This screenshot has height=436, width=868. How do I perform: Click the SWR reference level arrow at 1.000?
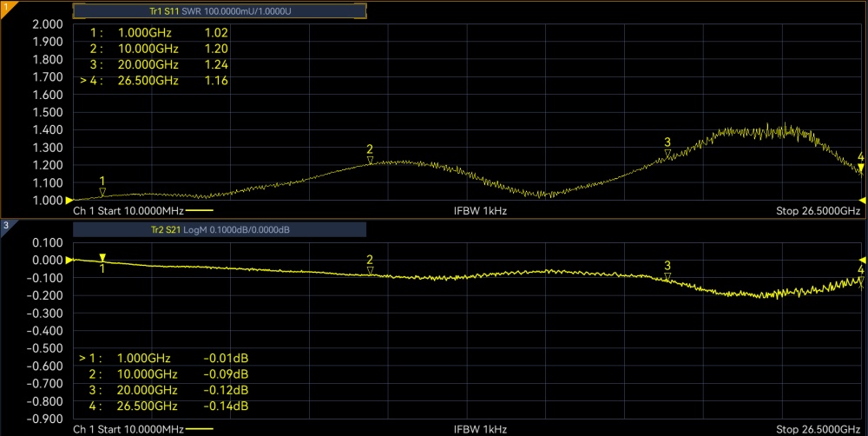coord(69,200)
